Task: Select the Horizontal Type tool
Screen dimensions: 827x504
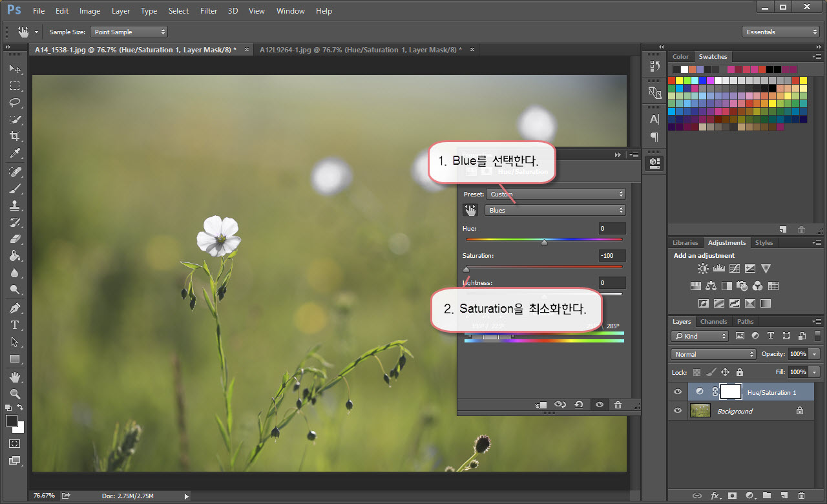Action: (15, 325)
